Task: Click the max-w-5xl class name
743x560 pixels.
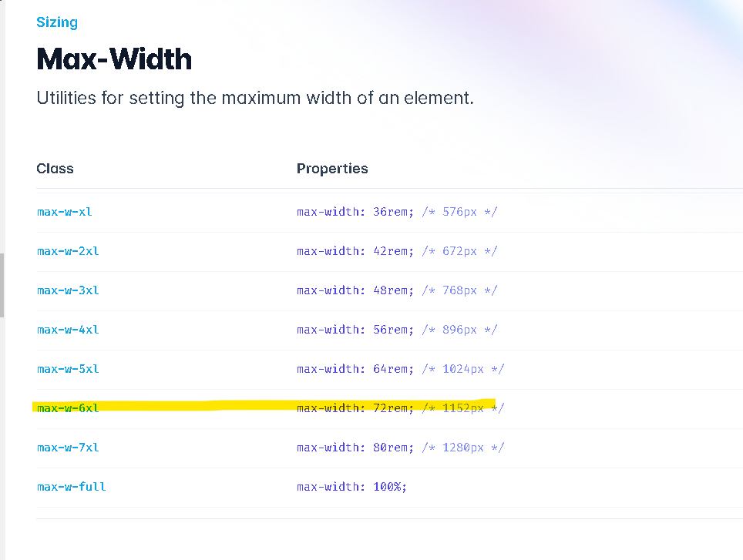Action: (68, 369)
